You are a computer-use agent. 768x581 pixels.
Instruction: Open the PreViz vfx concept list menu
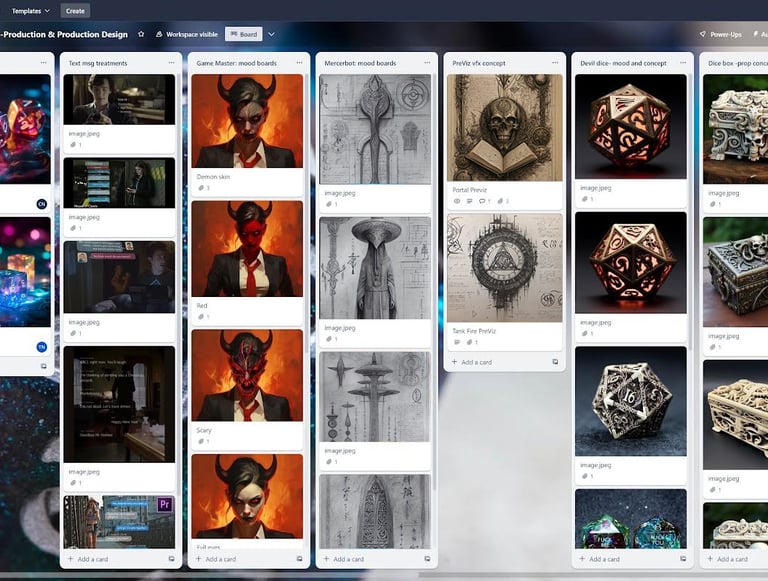(555, 63)
